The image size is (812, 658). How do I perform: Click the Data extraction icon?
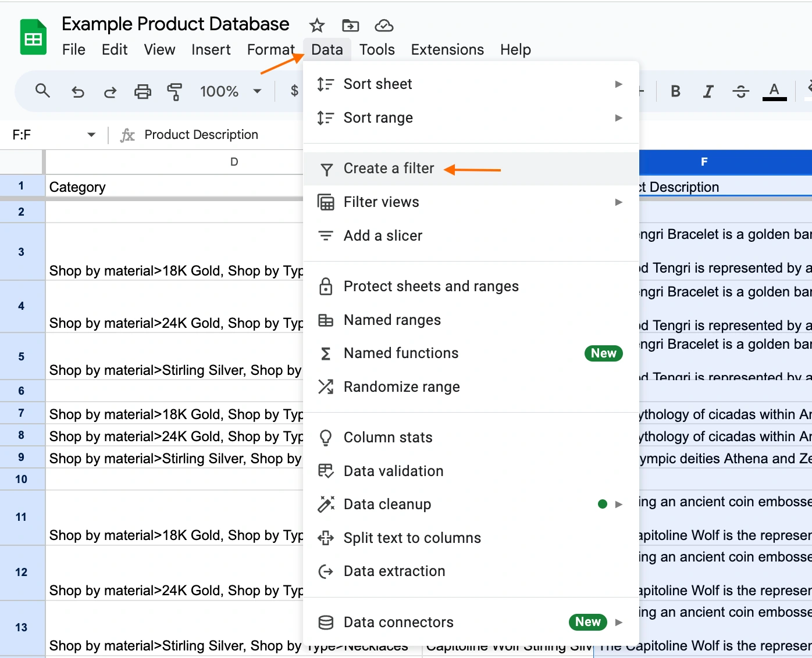326,571
